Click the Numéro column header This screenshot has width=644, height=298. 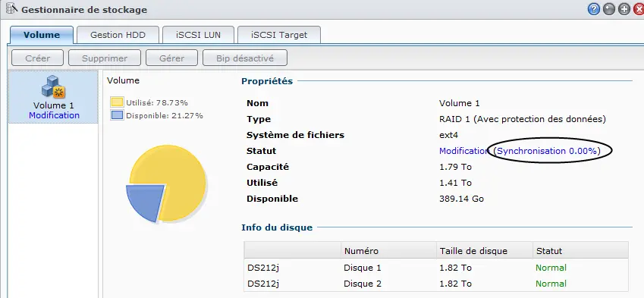(388, 251)
